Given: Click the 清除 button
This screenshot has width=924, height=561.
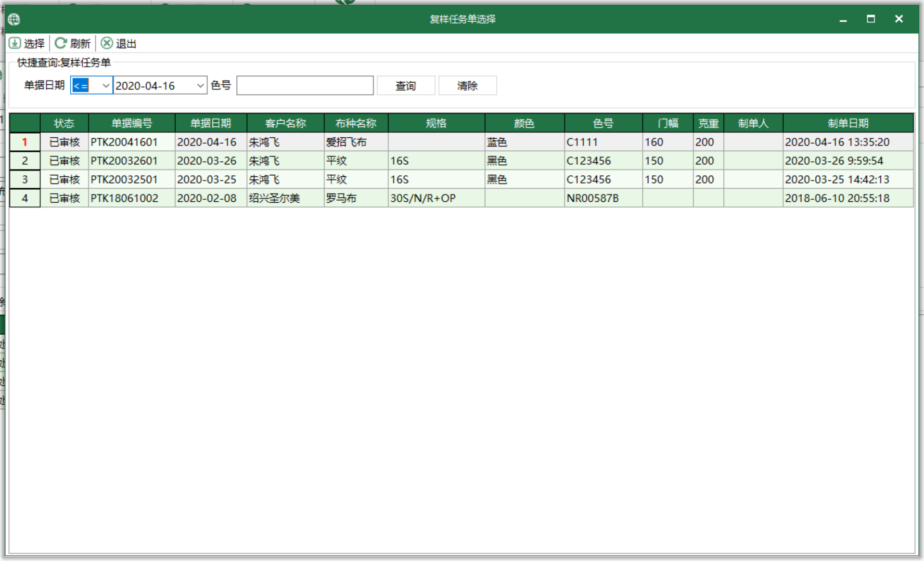Looking at the screenshot, I should (468, 86).
